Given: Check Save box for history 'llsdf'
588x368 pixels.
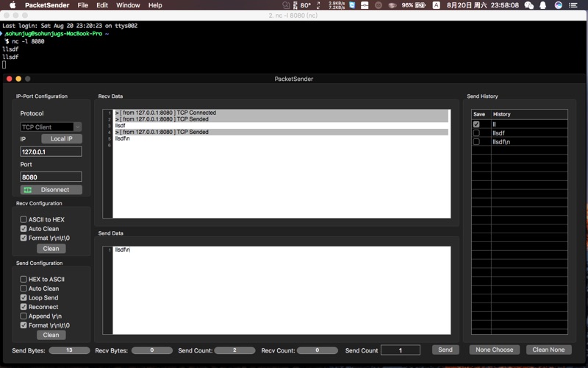Looking at the screenshot, I should (x=476, y=133).
